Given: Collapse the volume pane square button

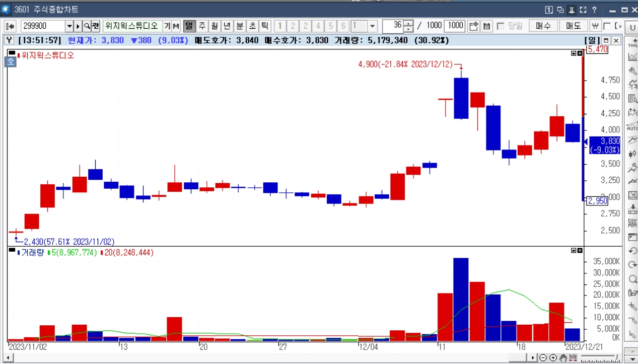Looking at the screenshot, I should pos(574,250).
